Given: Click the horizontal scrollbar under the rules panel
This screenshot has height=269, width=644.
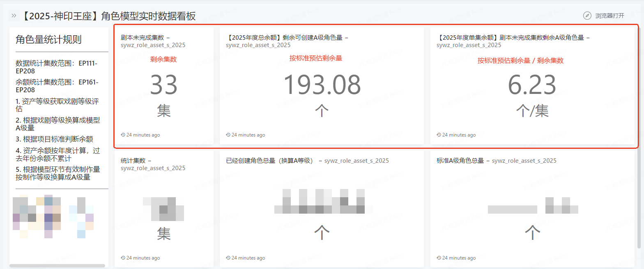Looking at the screenshot, I should tap(57, 266).
